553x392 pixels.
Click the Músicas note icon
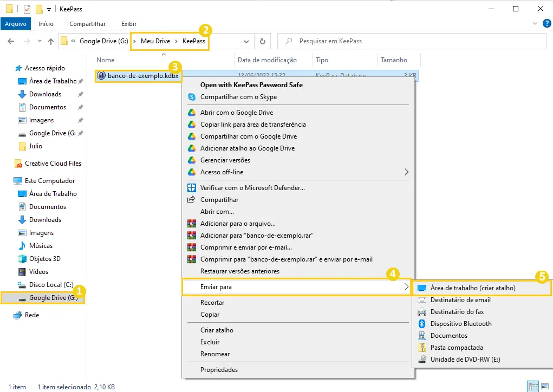pos(22,246)
